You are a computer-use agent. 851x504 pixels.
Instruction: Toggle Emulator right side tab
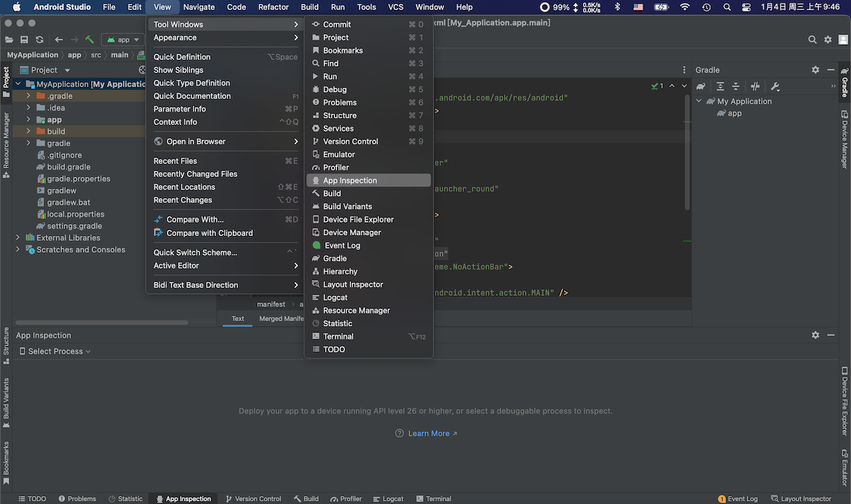pyautogui.click(x=845, y=468)
